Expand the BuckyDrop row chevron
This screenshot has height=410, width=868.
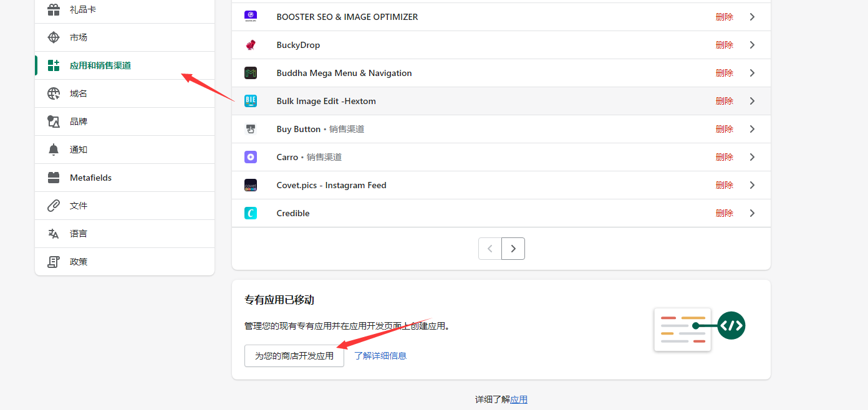tap(752, 45)
